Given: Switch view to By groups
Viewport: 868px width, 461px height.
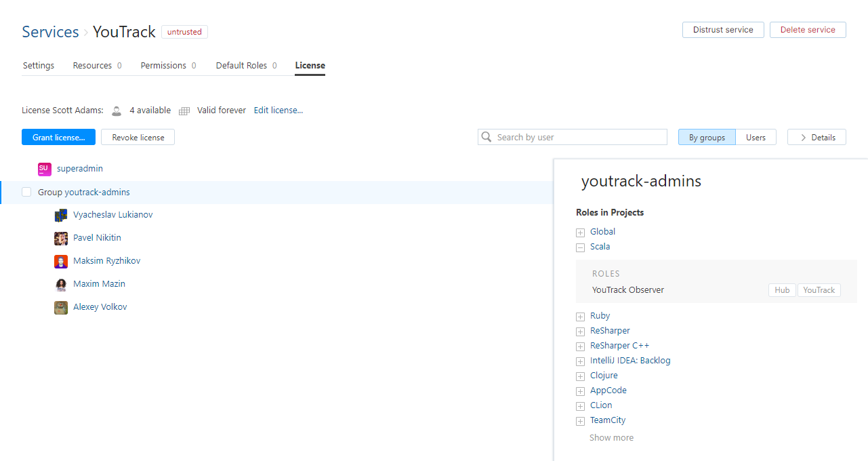Looking at the screenshot, I should point(707,137).
